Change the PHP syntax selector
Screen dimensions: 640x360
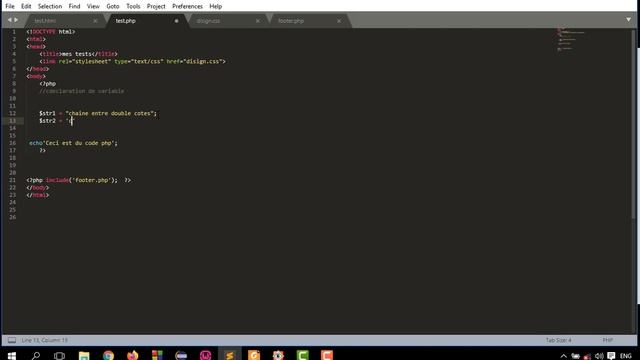tap(607, 340)
